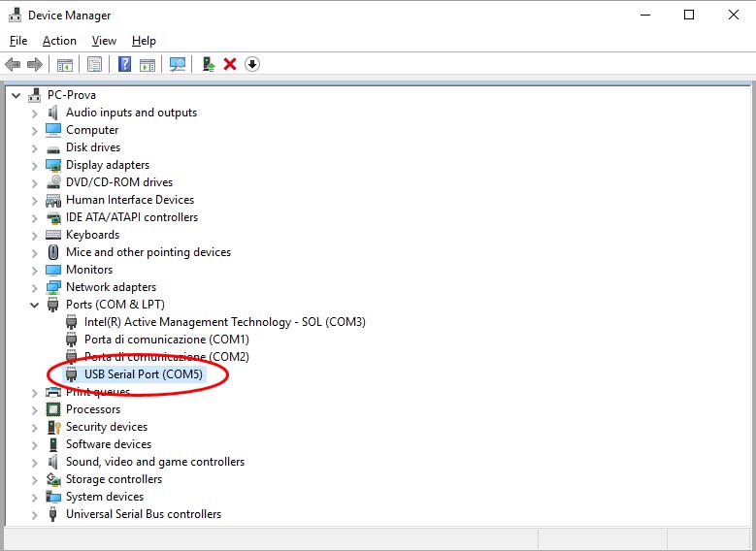This screenshot has height=551, width=756.
Task: Scan for hardware changes toolbar icon
Action: coord(178,64)
